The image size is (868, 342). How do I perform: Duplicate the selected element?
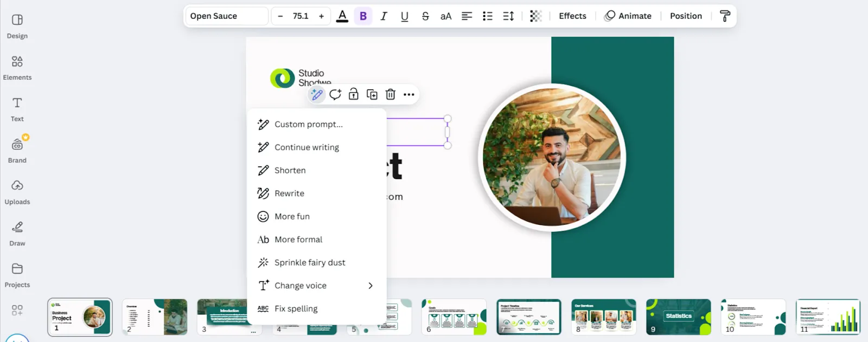click(x=372, y=95)
